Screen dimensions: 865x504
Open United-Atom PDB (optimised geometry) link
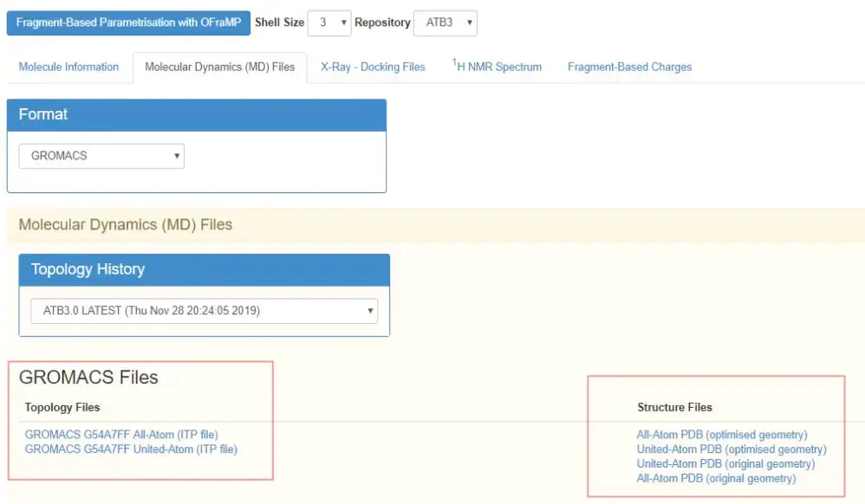[732, 449]
